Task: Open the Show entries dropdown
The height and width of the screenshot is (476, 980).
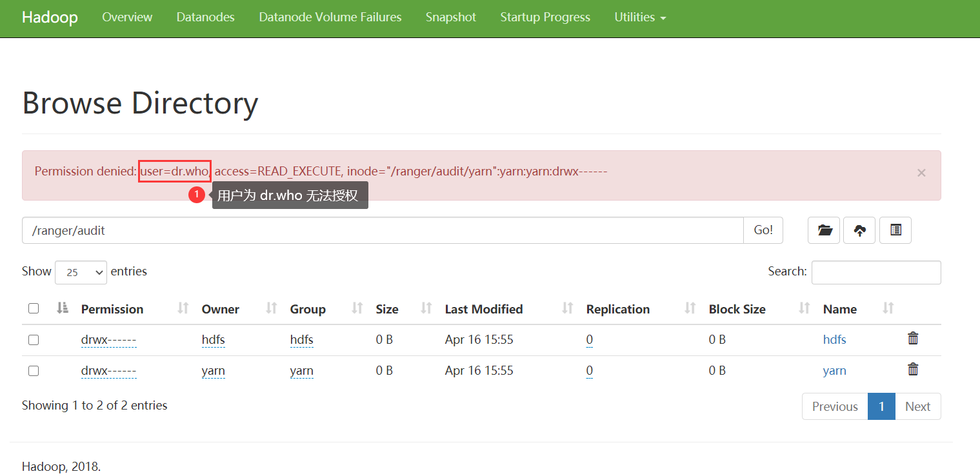Action: [x=80, y=272]
